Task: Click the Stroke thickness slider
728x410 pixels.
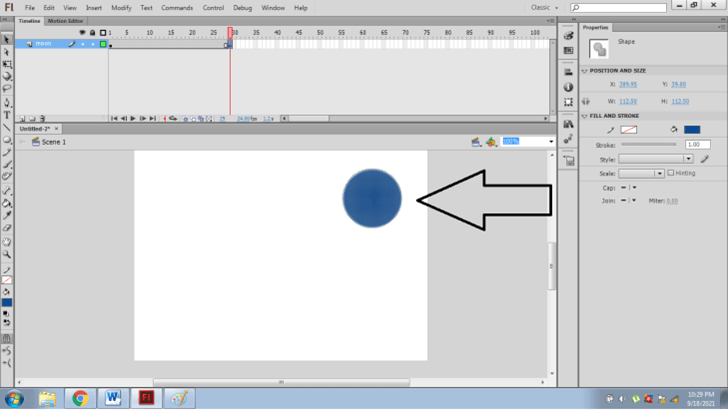Action: pos(649,144)
